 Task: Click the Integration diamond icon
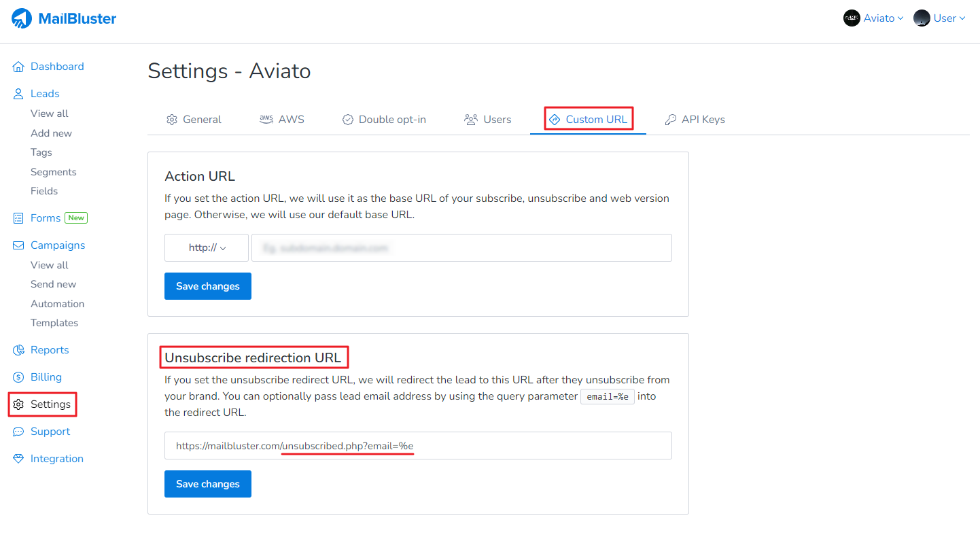pos(18,459)
